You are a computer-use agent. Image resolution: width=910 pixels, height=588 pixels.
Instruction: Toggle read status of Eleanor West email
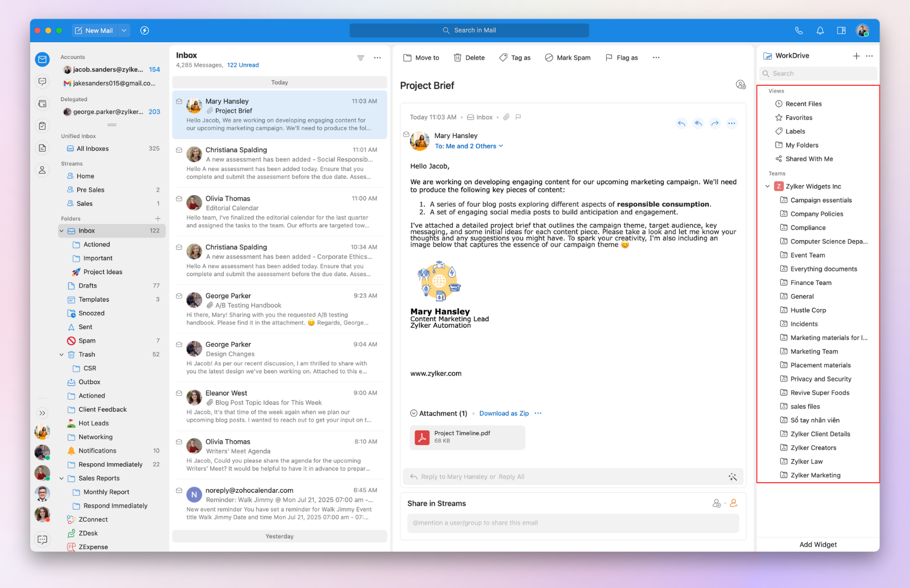pos(179,393)
